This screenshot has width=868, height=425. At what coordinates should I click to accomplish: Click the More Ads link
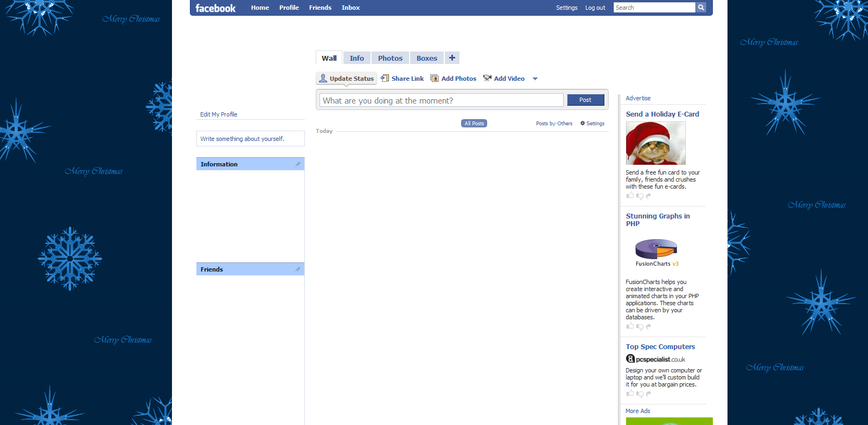click(638, 411)
